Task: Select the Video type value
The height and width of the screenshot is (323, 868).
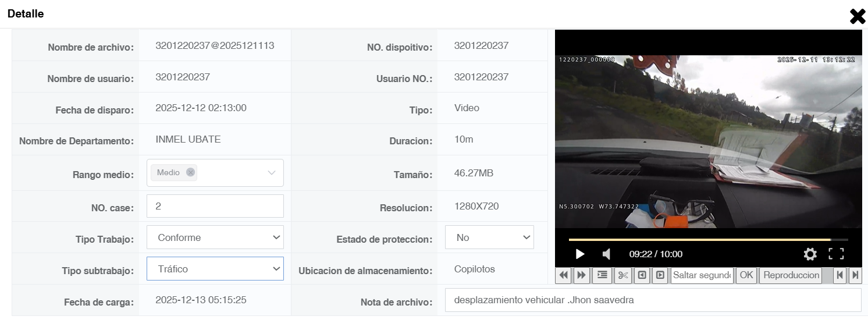Action: [467, 108]
